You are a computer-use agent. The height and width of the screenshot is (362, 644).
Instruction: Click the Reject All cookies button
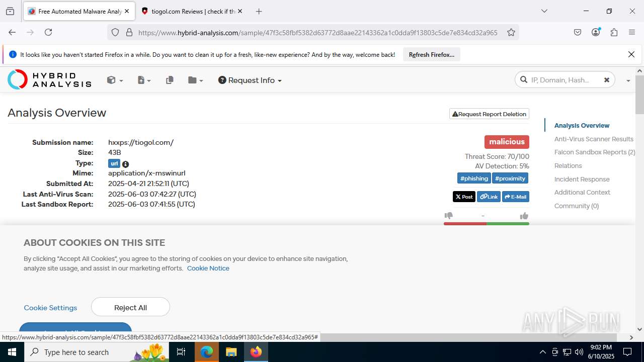click(130, 307)
